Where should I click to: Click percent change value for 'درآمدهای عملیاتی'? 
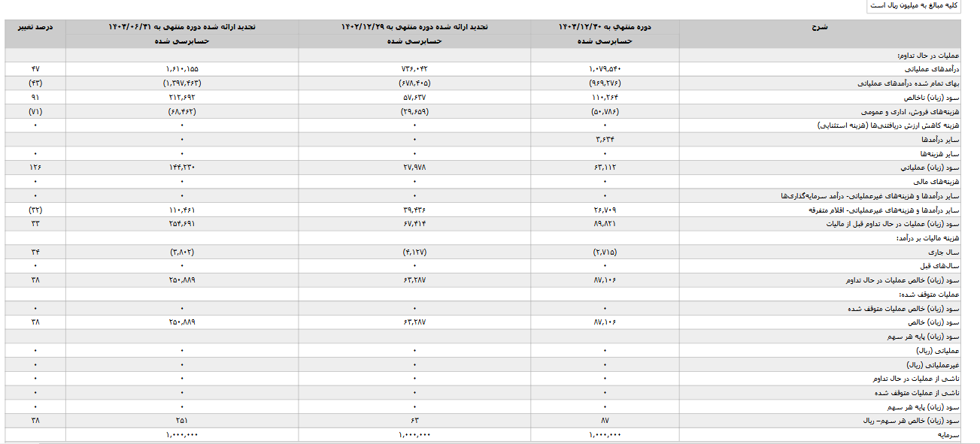click(35, 69)
